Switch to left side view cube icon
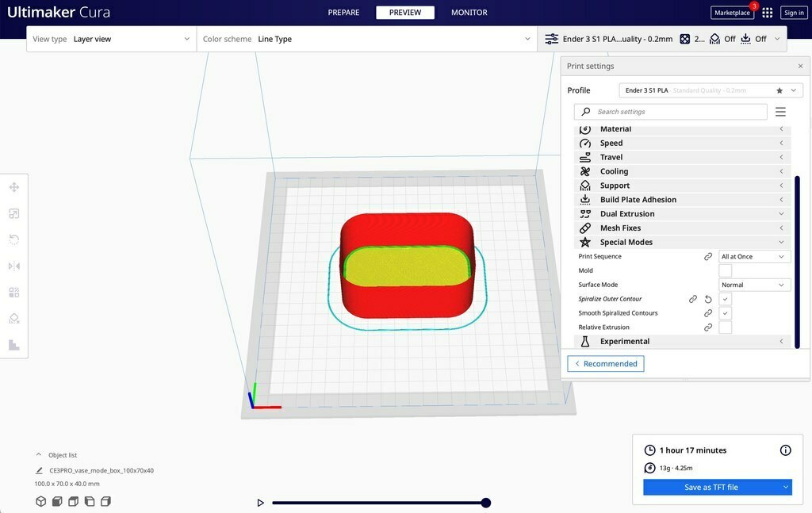 tap(90, 501)
